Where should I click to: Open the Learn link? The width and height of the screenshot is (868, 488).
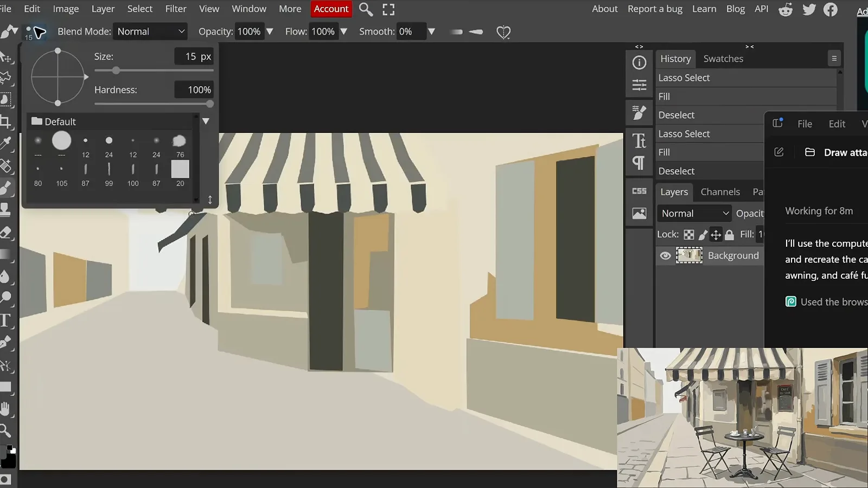tap(704, 9)
